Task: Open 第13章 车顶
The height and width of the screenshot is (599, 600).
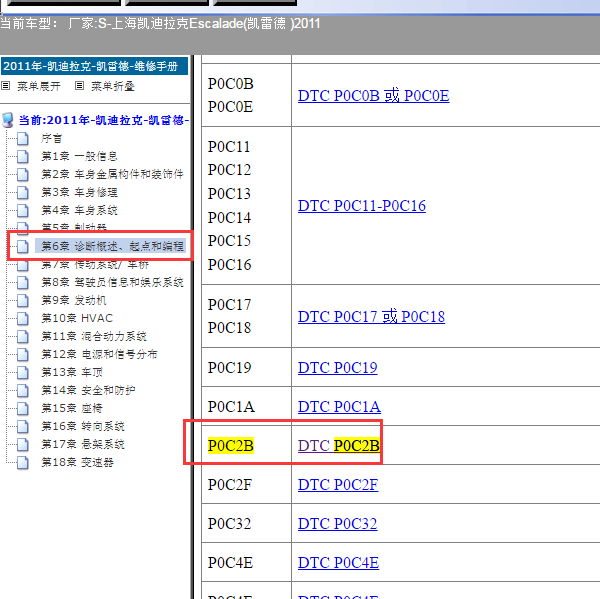Action: tap(72, 372)
